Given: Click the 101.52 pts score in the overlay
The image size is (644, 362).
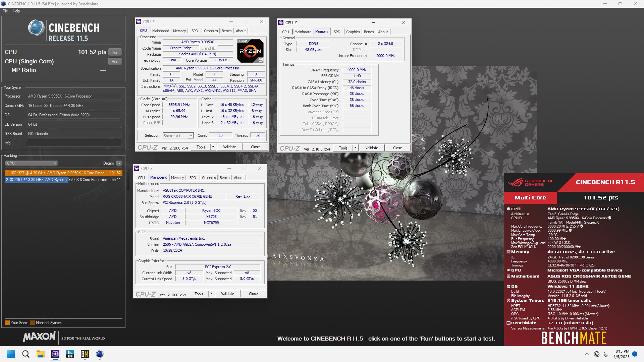Looking at the screenshot, I should click(x=600, y=198).
